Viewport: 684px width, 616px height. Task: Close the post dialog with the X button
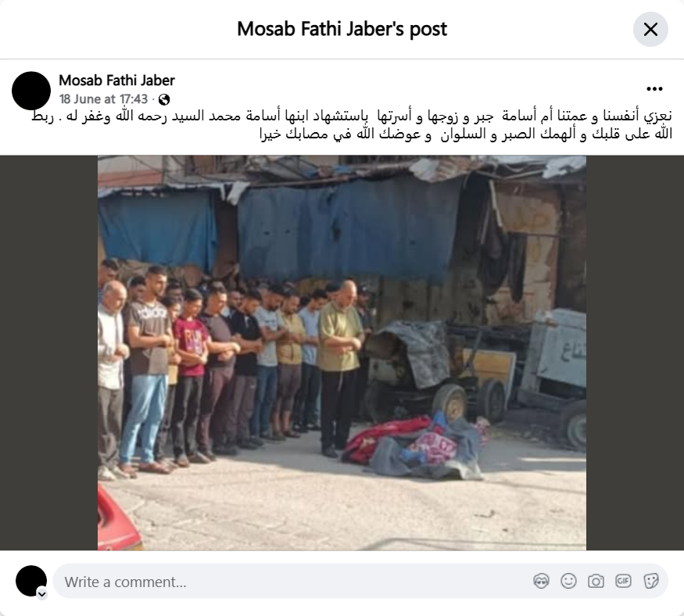[x=650, y=30]
